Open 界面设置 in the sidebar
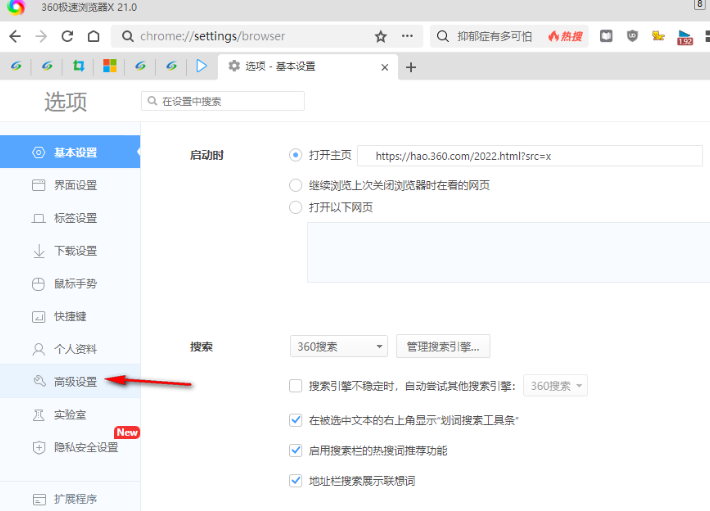This screenshot has height=511, width=710. (x=70, y=185)
